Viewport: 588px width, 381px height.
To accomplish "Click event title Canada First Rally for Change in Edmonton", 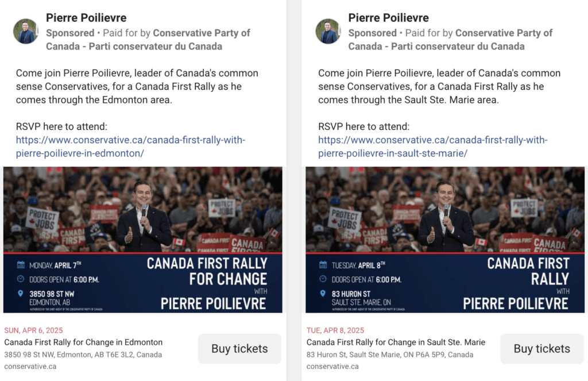I will [x=83, y=342].
